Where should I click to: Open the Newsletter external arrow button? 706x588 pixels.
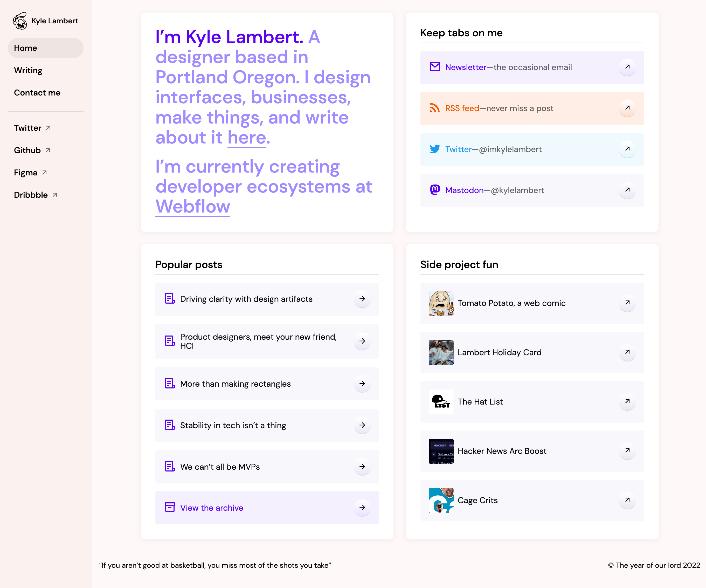click(627, 67)
